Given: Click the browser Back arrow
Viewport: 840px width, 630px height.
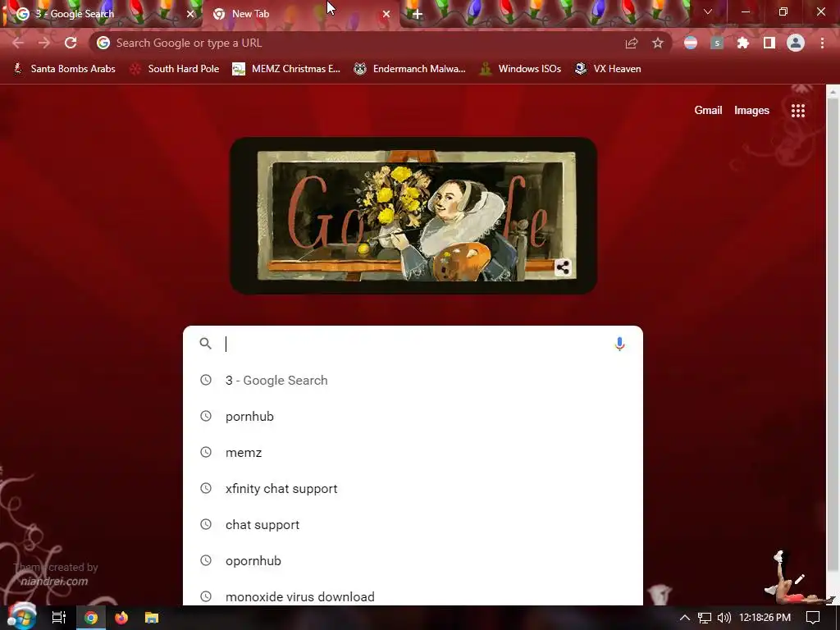Looking at the screenshot, I should pos(18,43).
